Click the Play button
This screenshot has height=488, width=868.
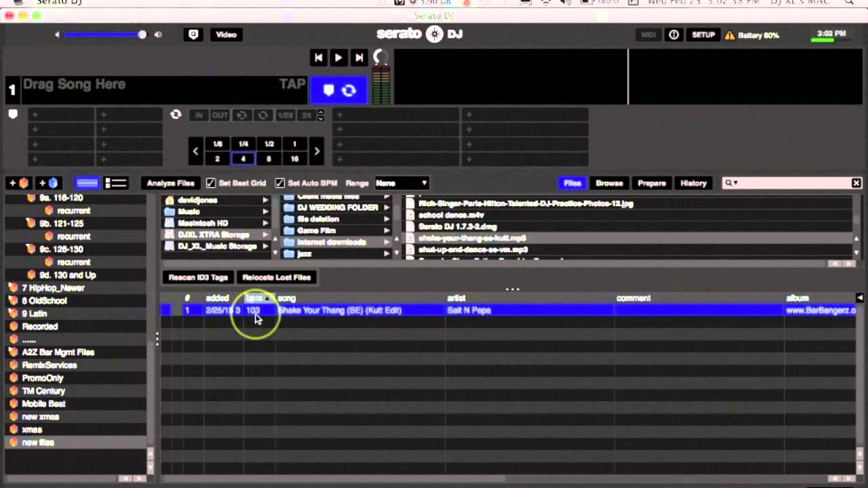tap(338, 58)
